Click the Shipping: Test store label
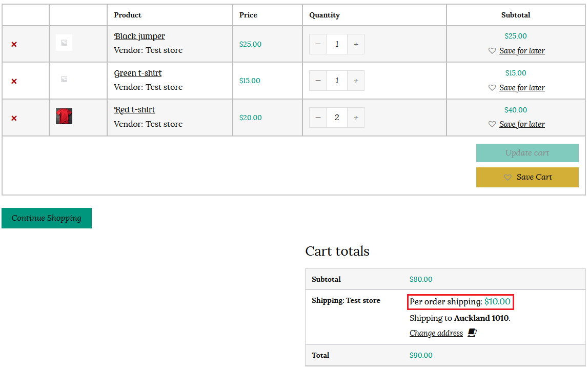 pyautogui.click(x=346, y=300)
